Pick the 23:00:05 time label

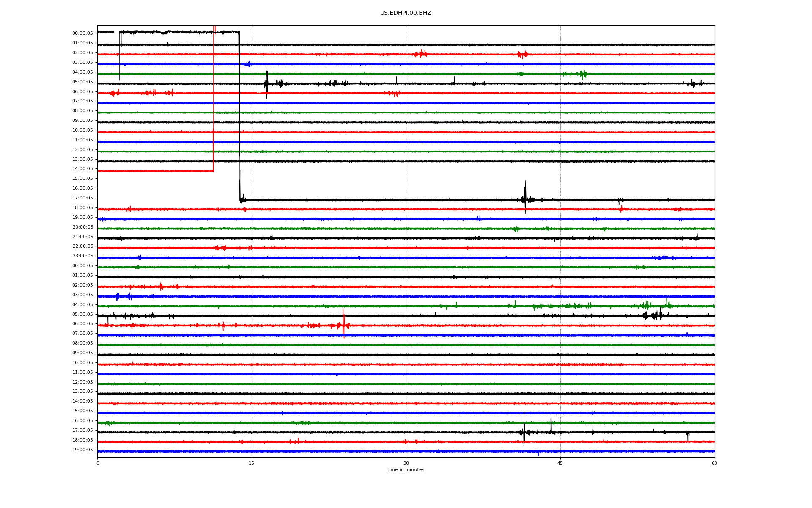pyautogui.click(x=82, y=256)
